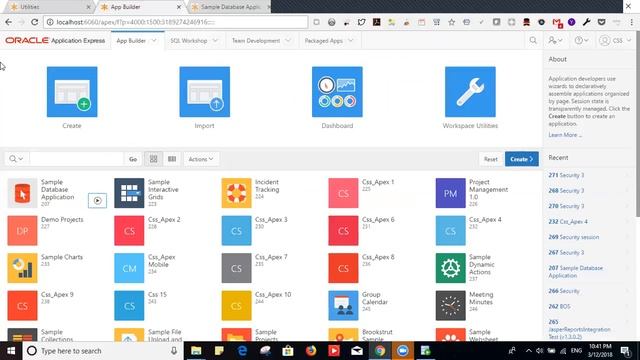
Task: Click the Go search button
Action: 133,159
